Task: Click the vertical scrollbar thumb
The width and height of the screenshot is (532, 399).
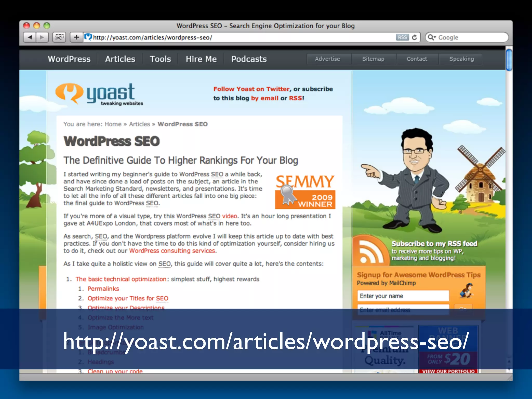Action: 509,60
